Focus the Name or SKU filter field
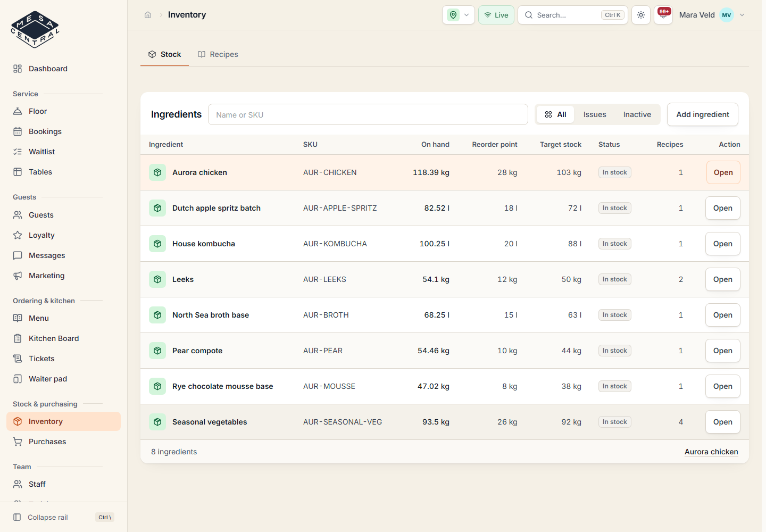This screenshot has width=766, height=532. pyautogui.click(x=368, y=114)
